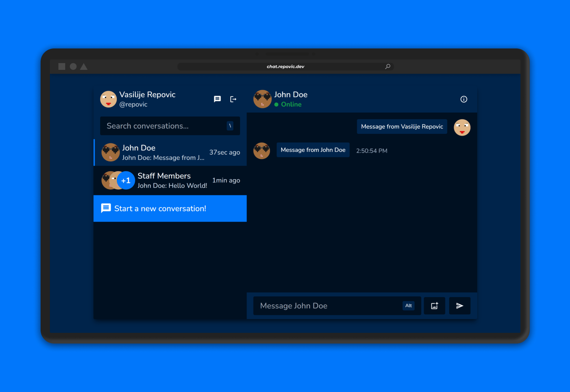The image size is (570, 392).
Task: Click Vasilije Repovic's avatar in sidebar header
Action: 108,99
